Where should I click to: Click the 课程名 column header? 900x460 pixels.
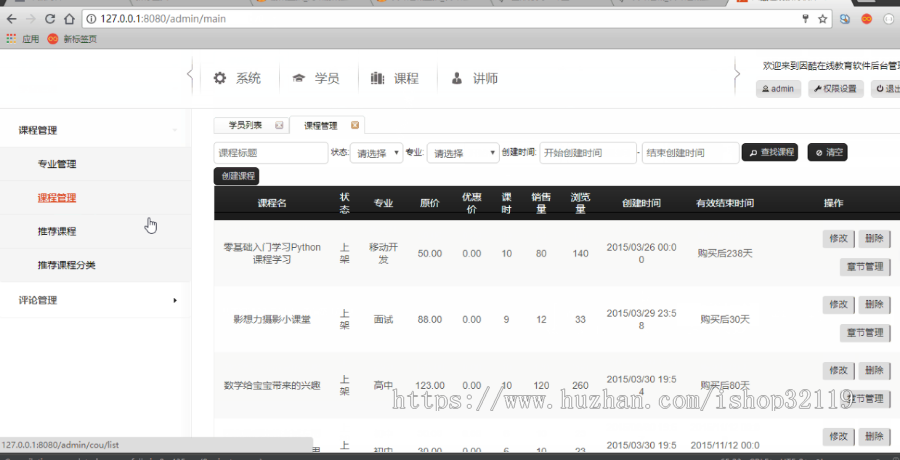pos(272,203)
